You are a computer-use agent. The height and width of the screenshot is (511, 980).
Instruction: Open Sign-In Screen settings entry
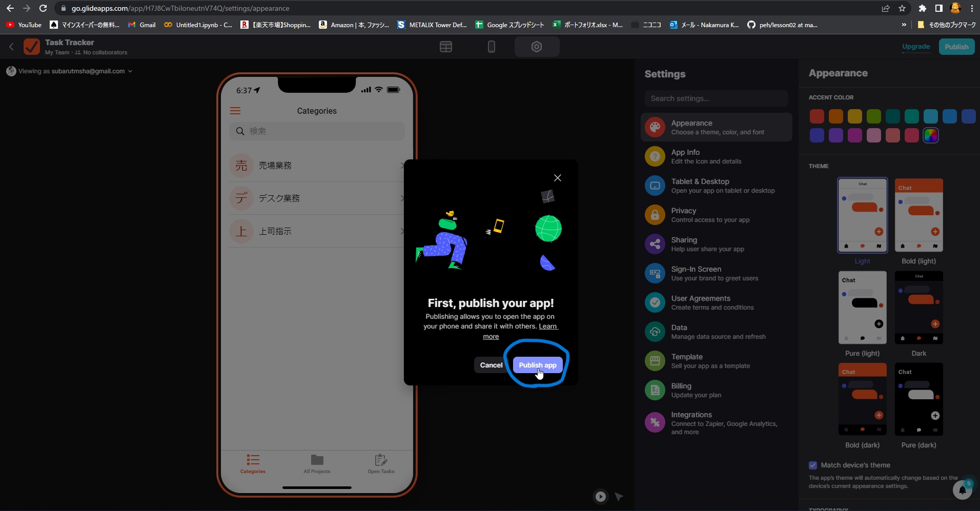point(716,273)
